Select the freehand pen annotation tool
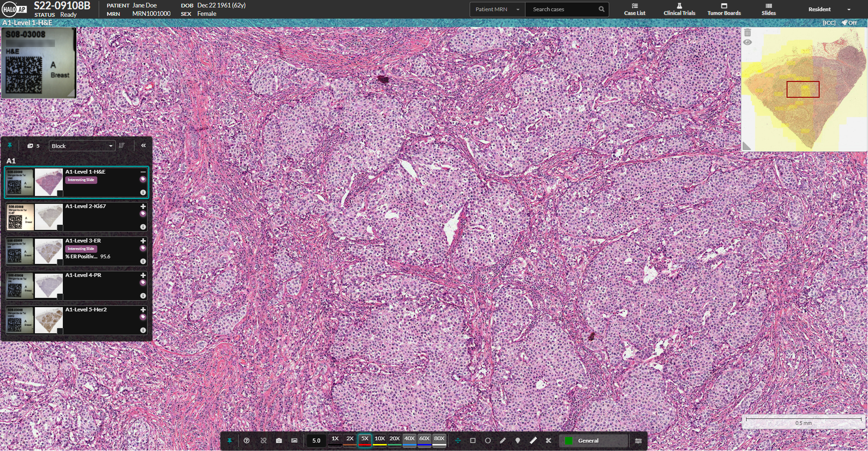 tap(503, 441)
